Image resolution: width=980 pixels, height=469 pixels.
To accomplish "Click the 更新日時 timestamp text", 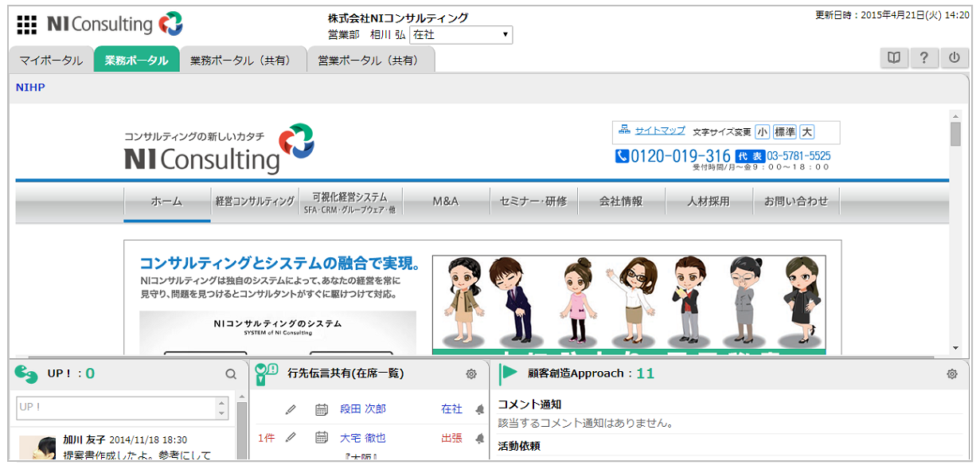I will click(892, 15).
